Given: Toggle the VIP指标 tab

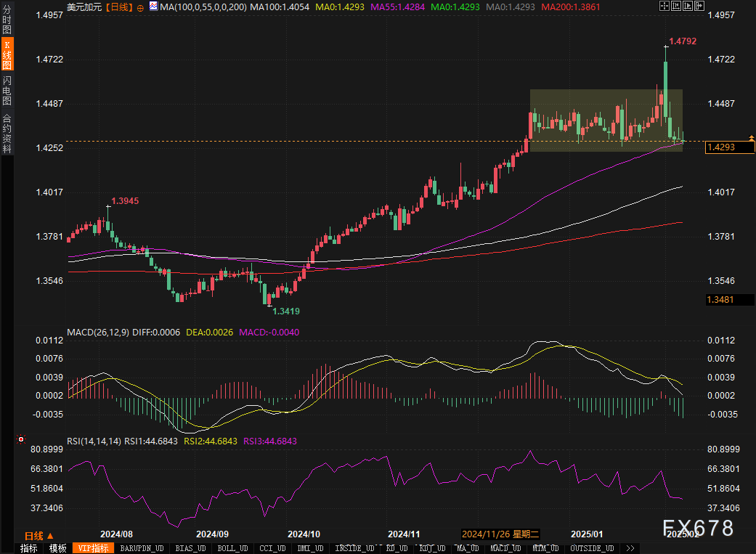Looking at the screenshot, I should click(x=93, y=548).
